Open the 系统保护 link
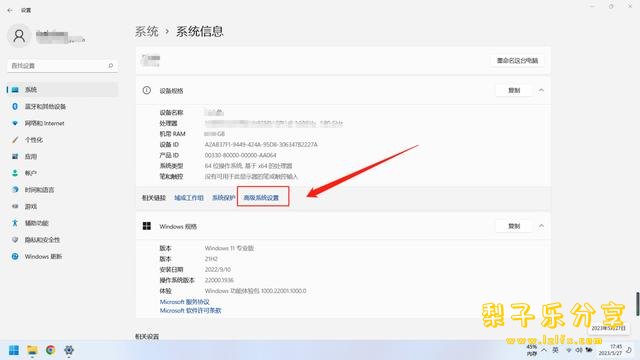The height and width of the screenshot is (360, 640). (223, 198)
